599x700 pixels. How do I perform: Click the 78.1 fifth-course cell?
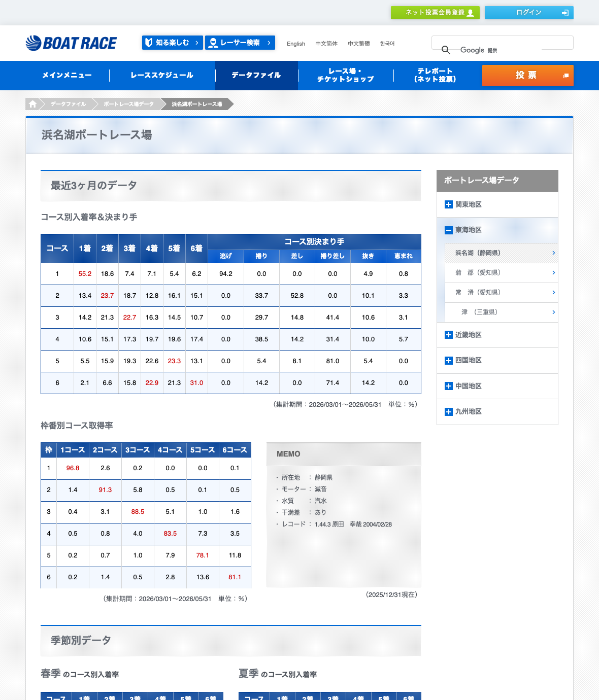203,555
